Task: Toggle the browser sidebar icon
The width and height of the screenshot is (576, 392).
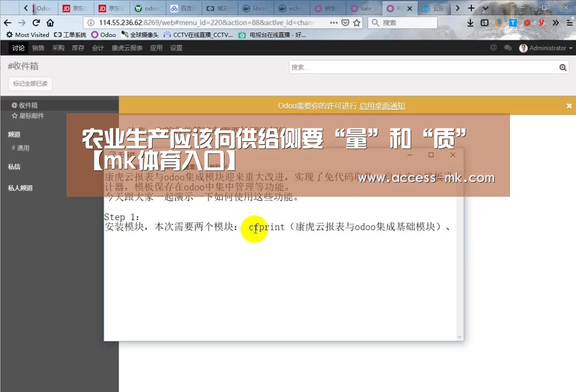Action: pos(485,23)
